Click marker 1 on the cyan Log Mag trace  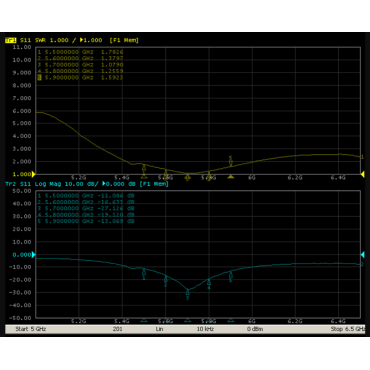coord(144,274)
